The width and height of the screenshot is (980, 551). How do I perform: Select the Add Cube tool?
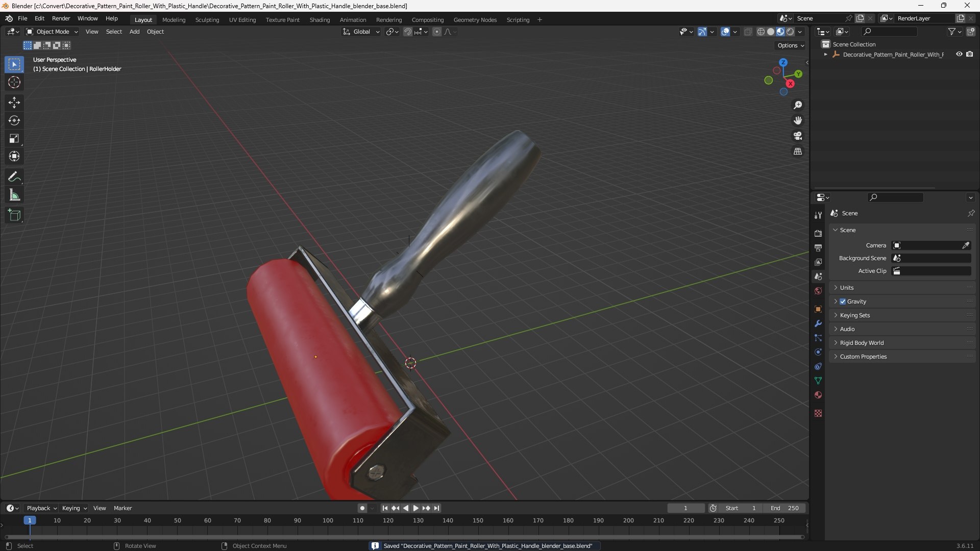click(14, 215)
